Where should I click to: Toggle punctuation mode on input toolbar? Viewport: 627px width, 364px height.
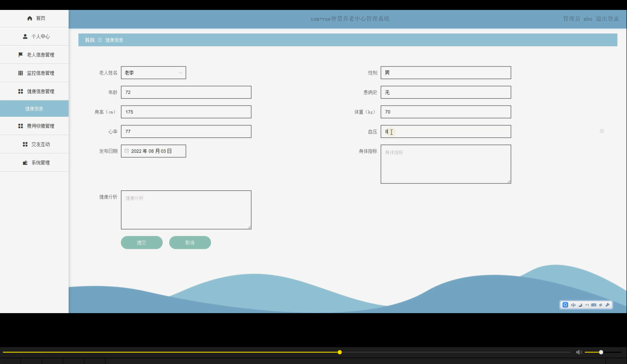[x=587, y=305]
